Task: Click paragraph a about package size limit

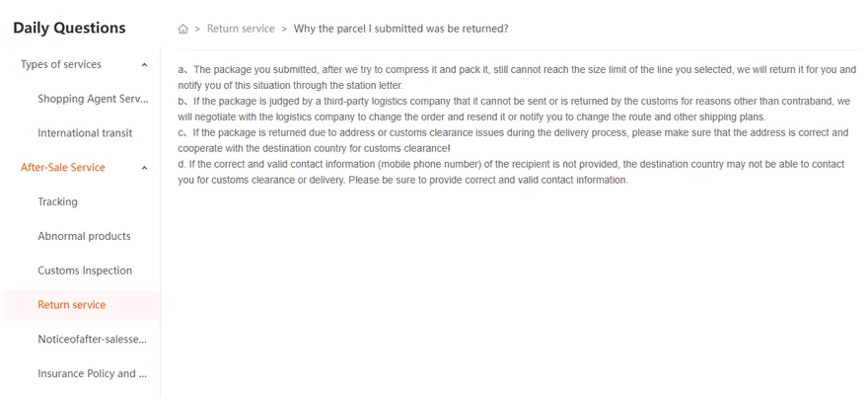Action: (517, 78)
